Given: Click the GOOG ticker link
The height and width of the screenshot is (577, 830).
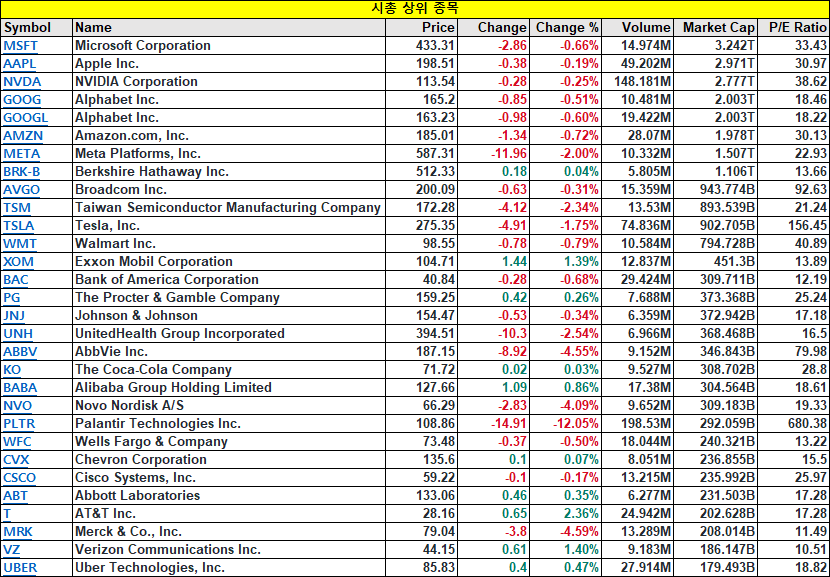Looking at the screenshot, I should point(22,100).
